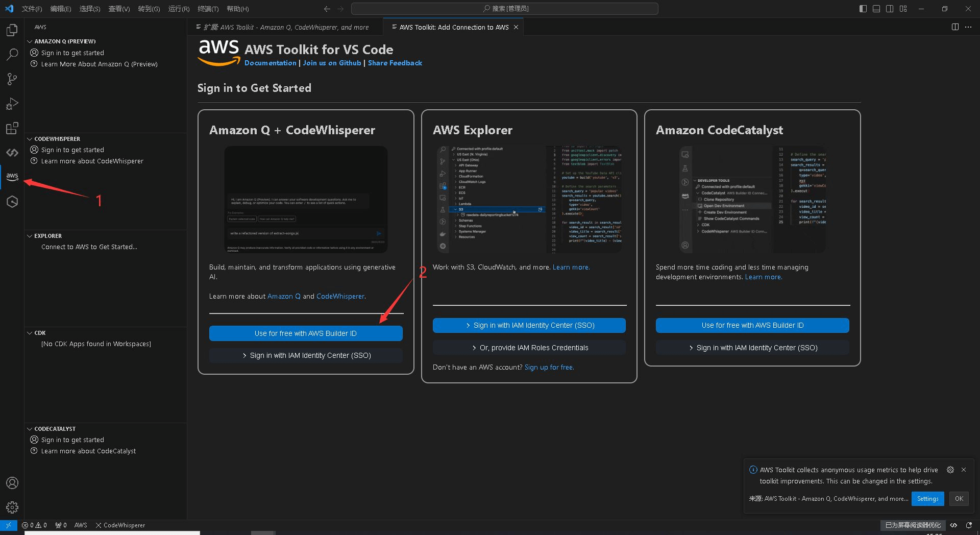The height and width of the screenshot is (535, 980).
Task: Go forward with the navigation arrow
Action: click(x=340, y=9)
